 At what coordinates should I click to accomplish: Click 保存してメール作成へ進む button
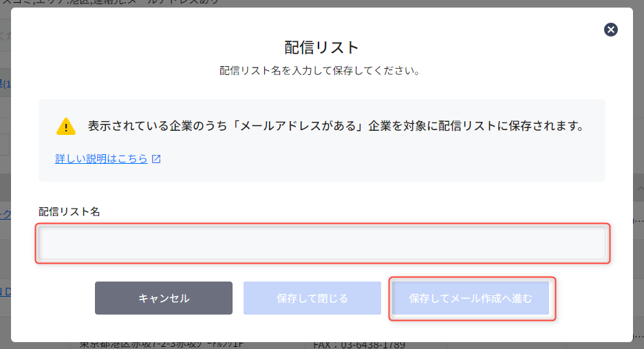click(470, 298)
